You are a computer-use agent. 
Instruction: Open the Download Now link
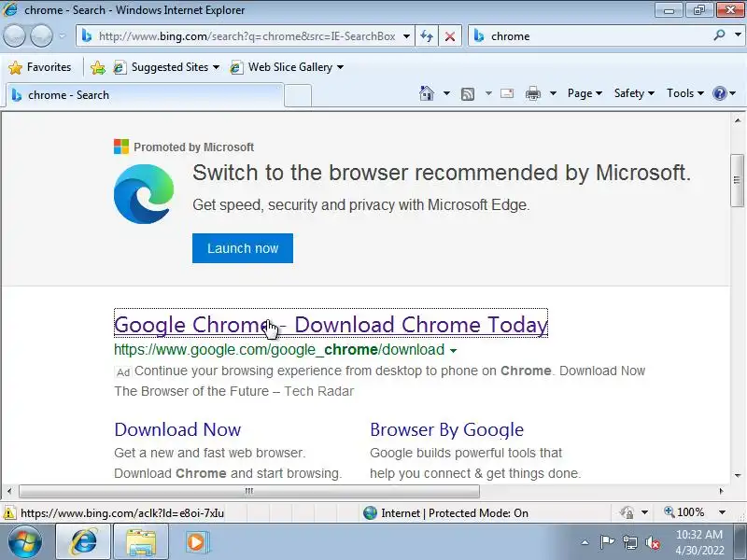(177, 429)
